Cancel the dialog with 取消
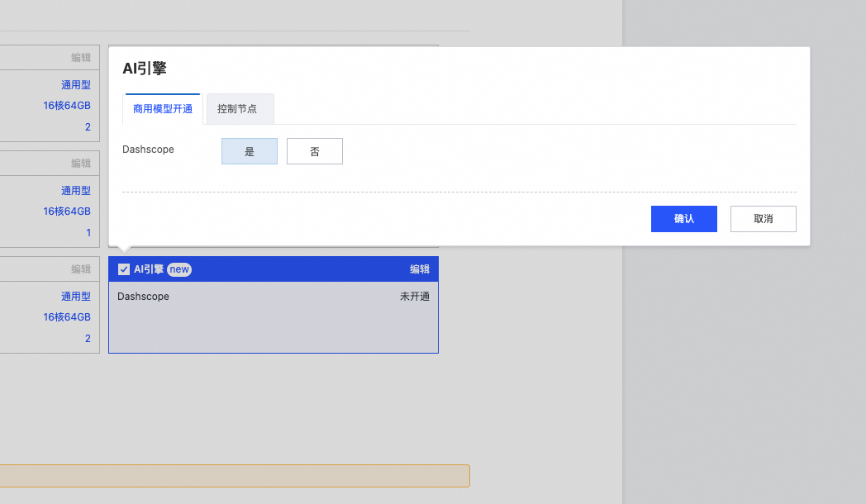 (x=764, y=219)
